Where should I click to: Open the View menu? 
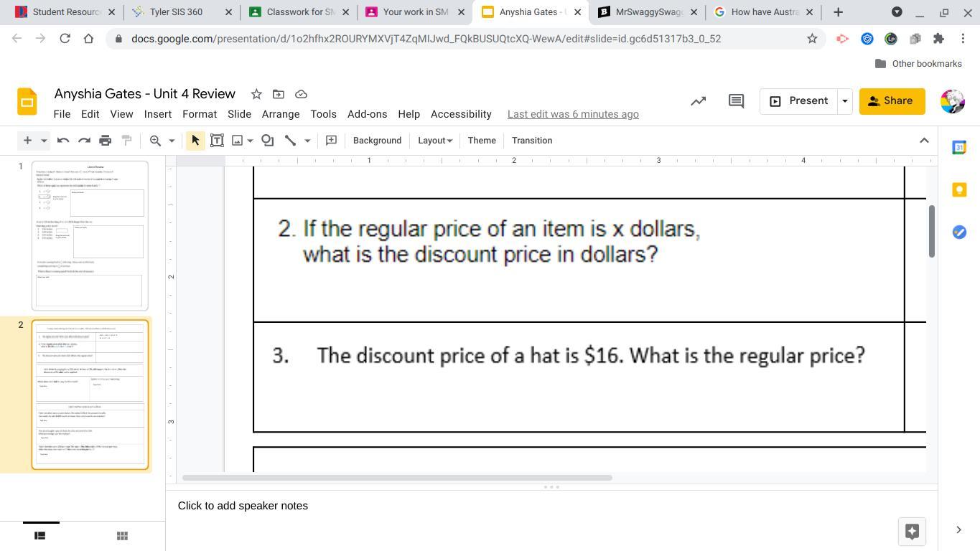(121, 114)
